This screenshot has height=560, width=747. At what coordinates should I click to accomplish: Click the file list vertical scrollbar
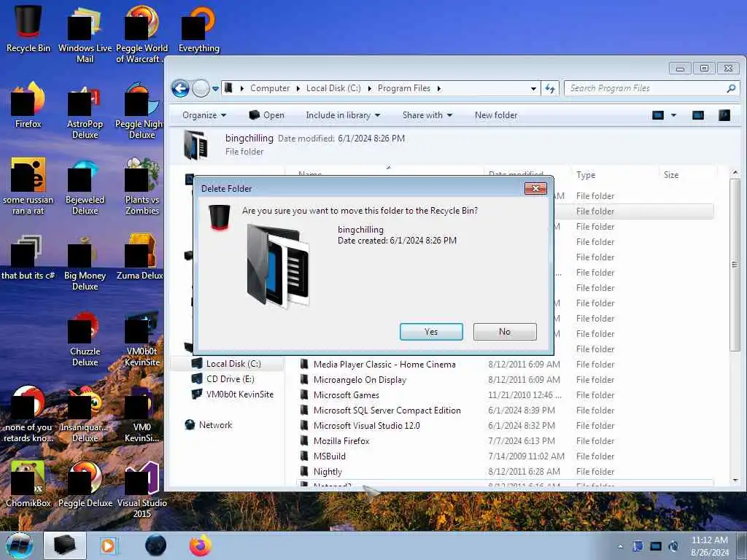click(735, 265)
